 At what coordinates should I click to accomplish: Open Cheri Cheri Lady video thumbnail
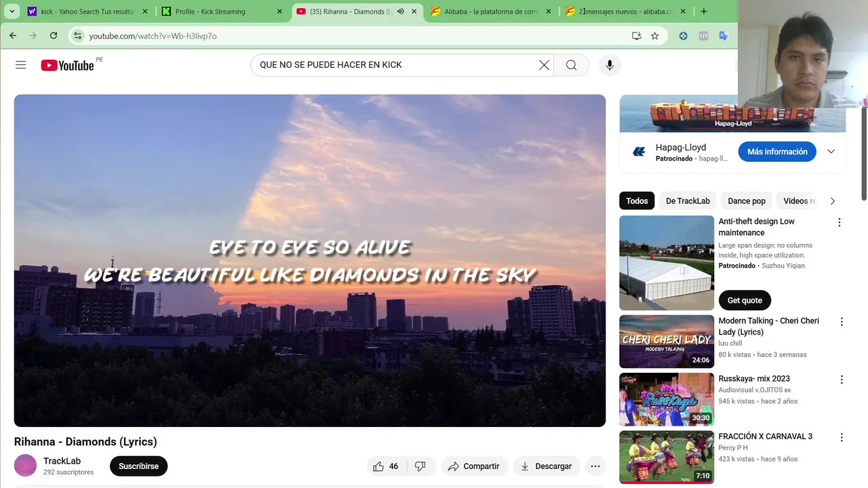click(667, 342)
